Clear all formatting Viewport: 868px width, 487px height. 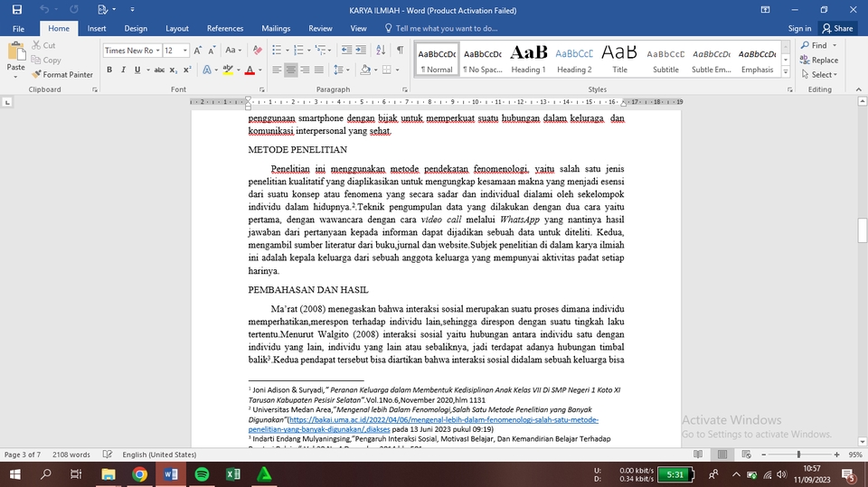(257, 51)
